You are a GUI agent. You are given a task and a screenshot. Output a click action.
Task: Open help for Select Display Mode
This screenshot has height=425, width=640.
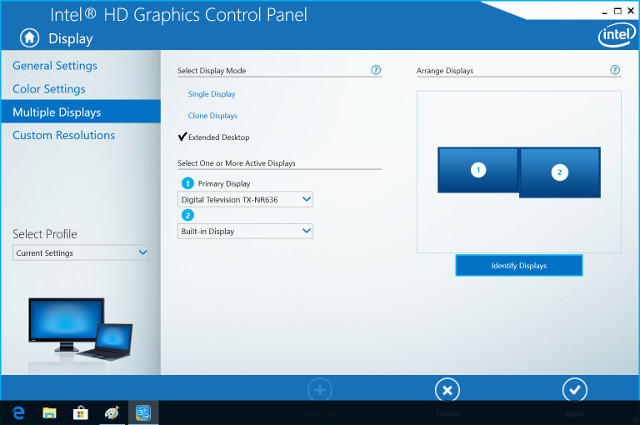376,70
